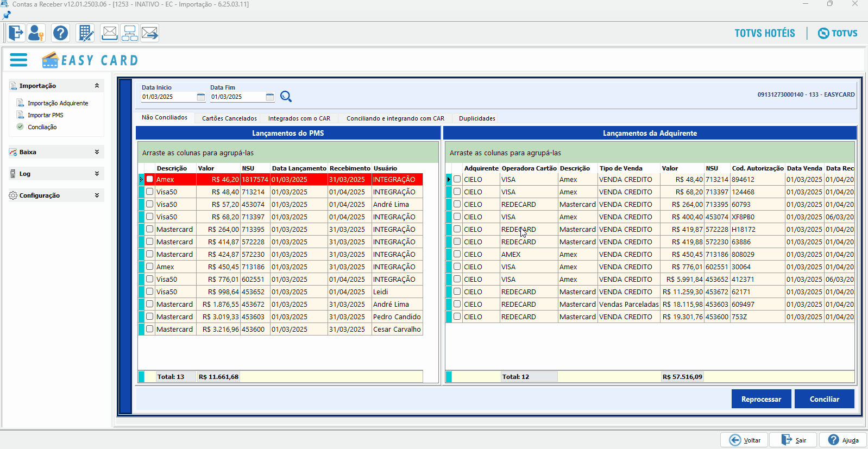
Task: Sort by the Cod. Autorização column header
Action: pyautogui.click(x=758, y=168)
